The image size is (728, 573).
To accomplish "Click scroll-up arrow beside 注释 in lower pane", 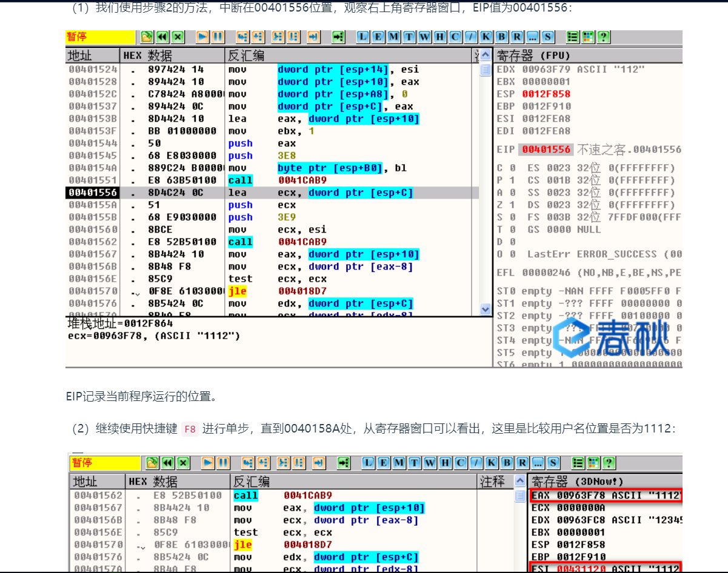I will tap(520, 481).
